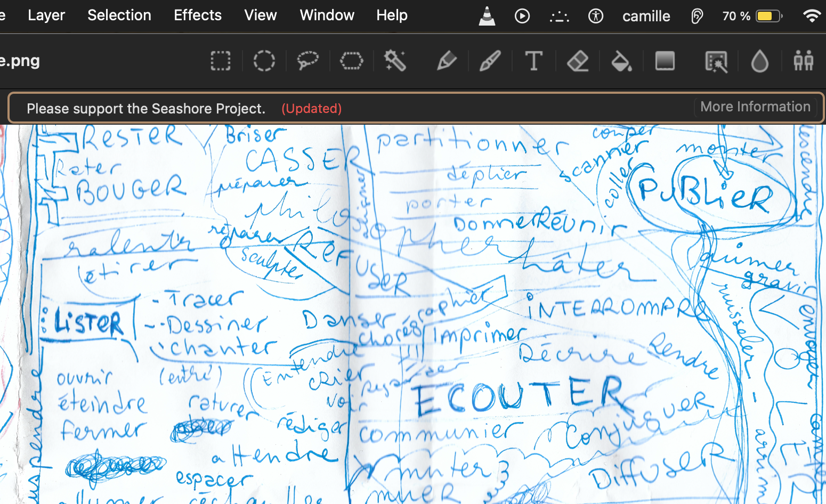The width and height of the screenshot is (826, 504).
Task: Choose the Clone tool with two figures
Action: pos(803,61)
